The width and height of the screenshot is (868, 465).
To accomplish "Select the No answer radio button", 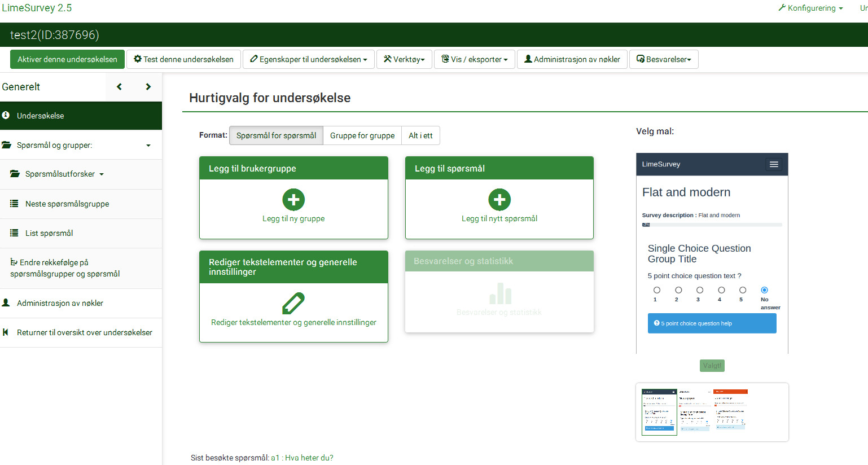I will coord(764,290).
